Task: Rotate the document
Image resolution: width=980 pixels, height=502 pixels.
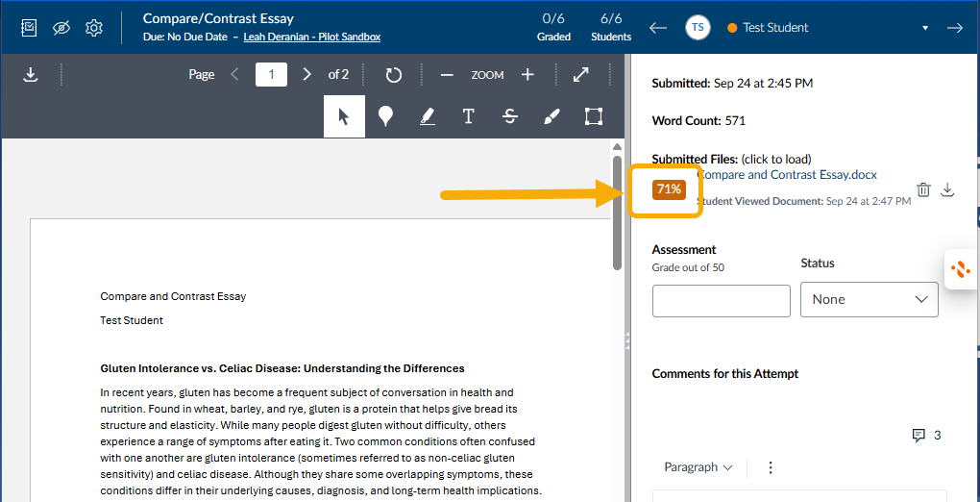Action: [393, 75]
